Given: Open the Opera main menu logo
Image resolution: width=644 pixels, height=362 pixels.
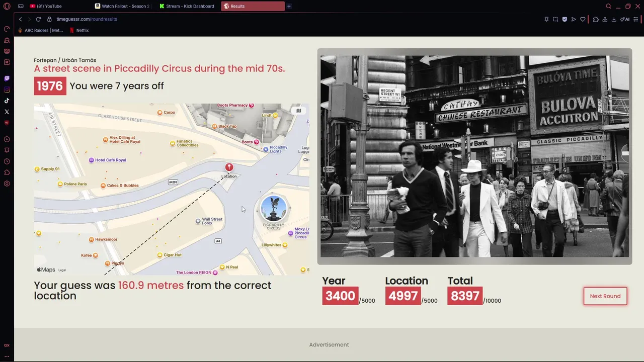Looking at the screenshot, I should coord(7,6).
